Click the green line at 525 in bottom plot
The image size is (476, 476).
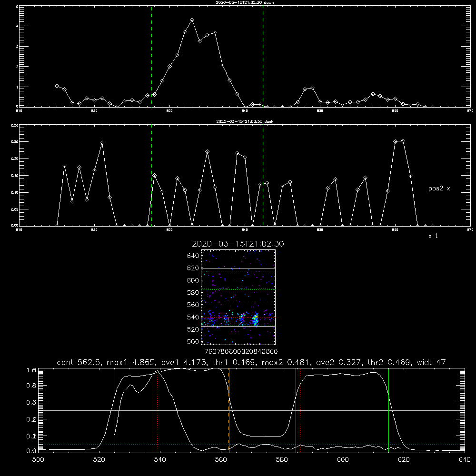[115, 410]
